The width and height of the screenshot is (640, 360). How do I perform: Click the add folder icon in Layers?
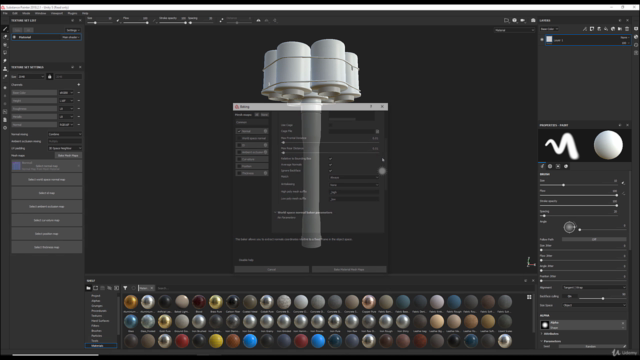pyautogui.click(x=620, y=29)
